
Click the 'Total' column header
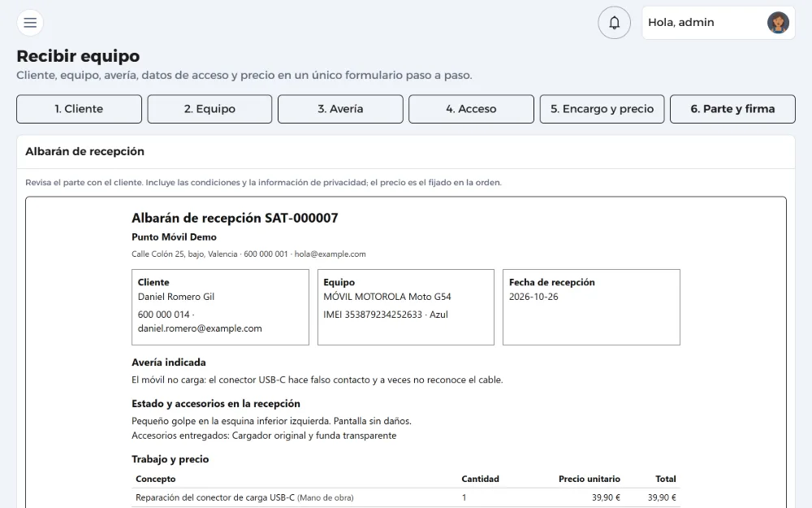coord(666,479)
